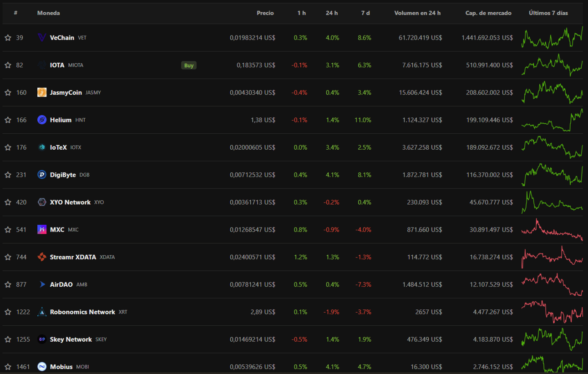Open the Streamr XDATA name link
This screenshot has width=588, height=374.
pos(73,257)
